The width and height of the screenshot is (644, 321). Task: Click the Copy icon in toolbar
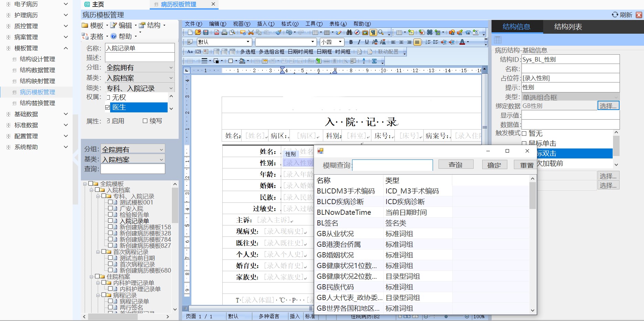coord(259,32)
